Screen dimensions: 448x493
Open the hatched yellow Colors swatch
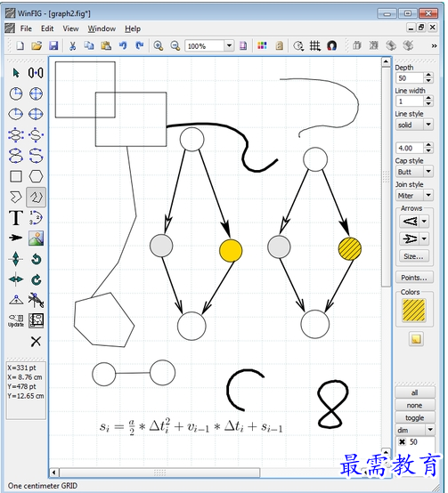[413, 311]
